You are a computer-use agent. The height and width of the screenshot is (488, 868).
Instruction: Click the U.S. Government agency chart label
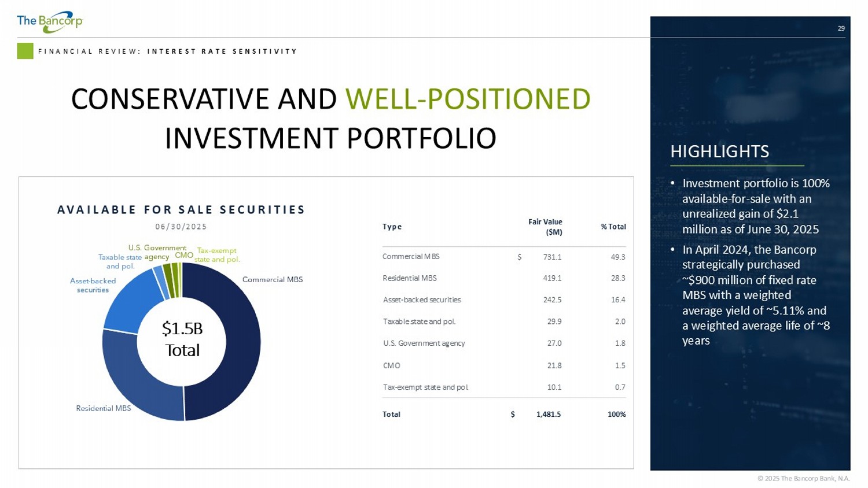pyautogui.click(x=157, y=252)
